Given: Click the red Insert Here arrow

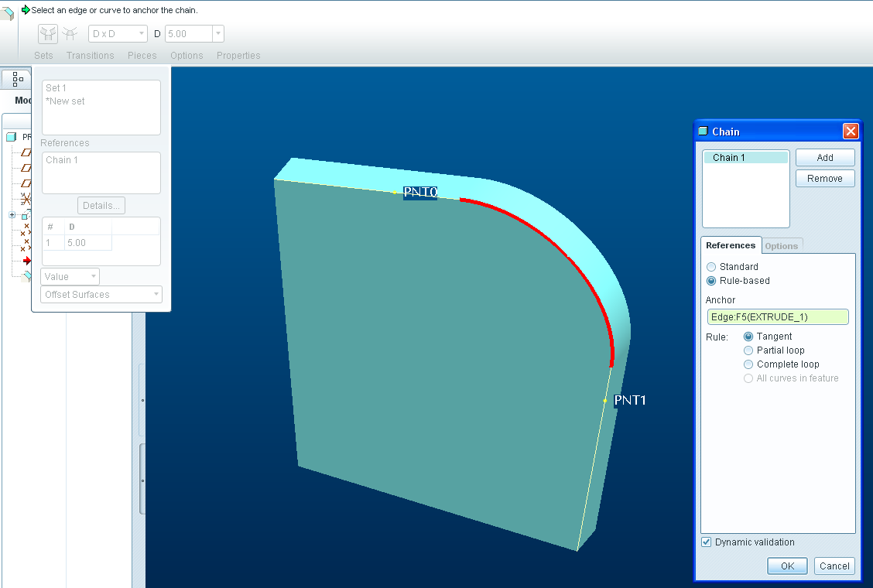Looking at the screenshot, I should 27,261.
